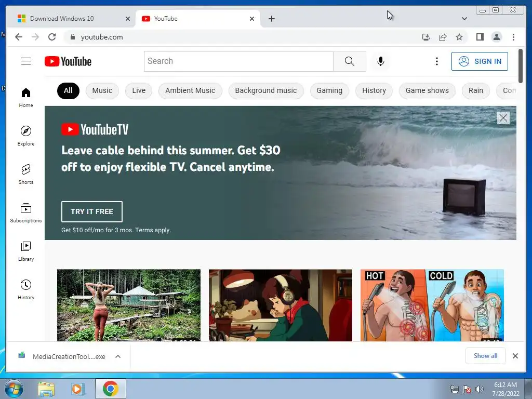The width and height of the screenshot is (532, 399).
Task: Open Windows Media Player from taskbar
Action: tap(77, 389)
